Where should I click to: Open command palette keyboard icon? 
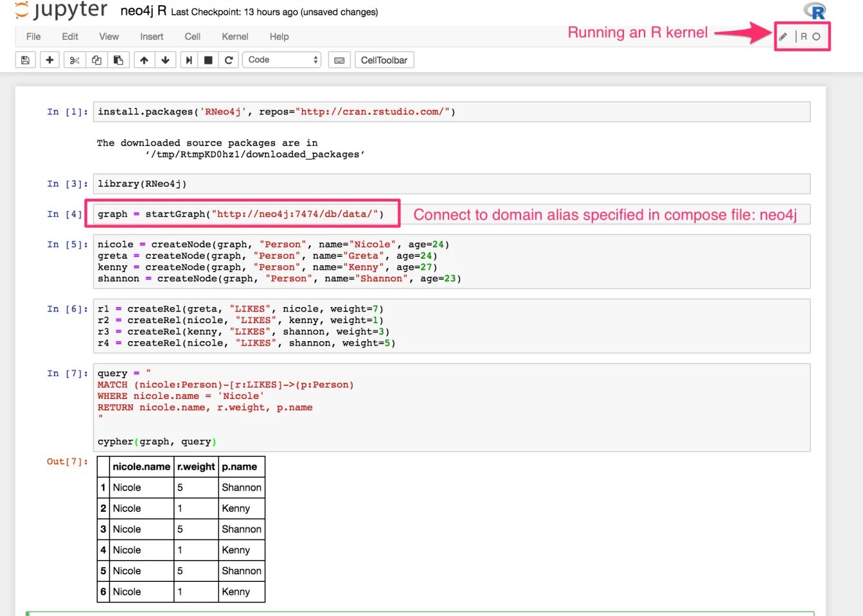339,60
